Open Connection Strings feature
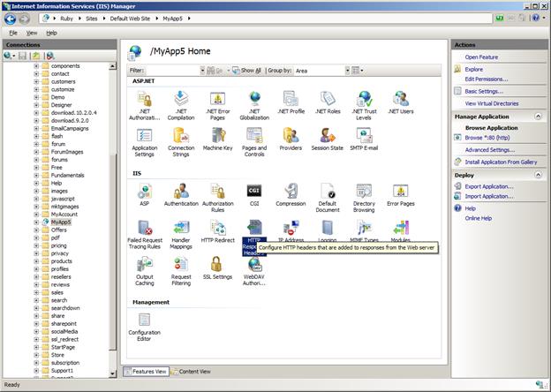551x392 pixels. coord(181,142)
